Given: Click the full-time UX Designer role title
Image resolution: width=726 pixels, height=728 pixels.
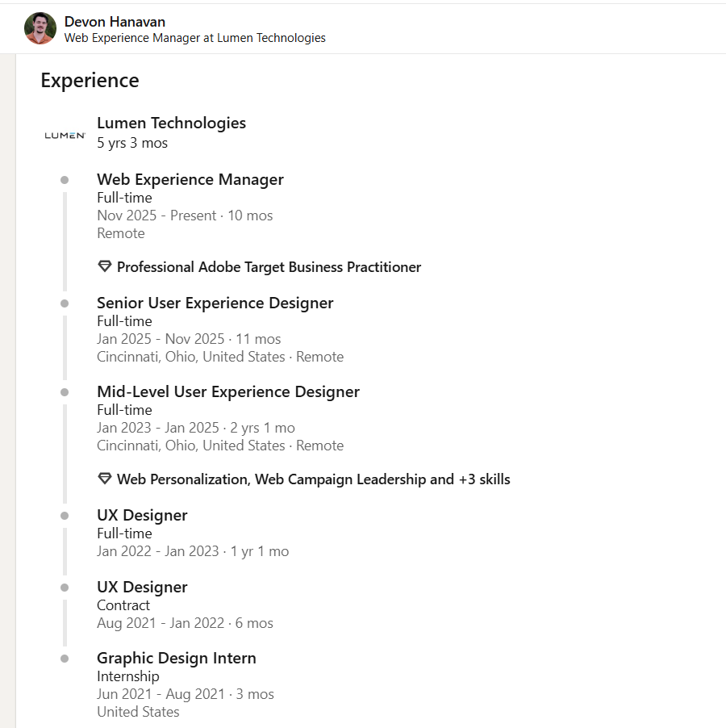Looking at the screenshot, I should pos(142,516).
